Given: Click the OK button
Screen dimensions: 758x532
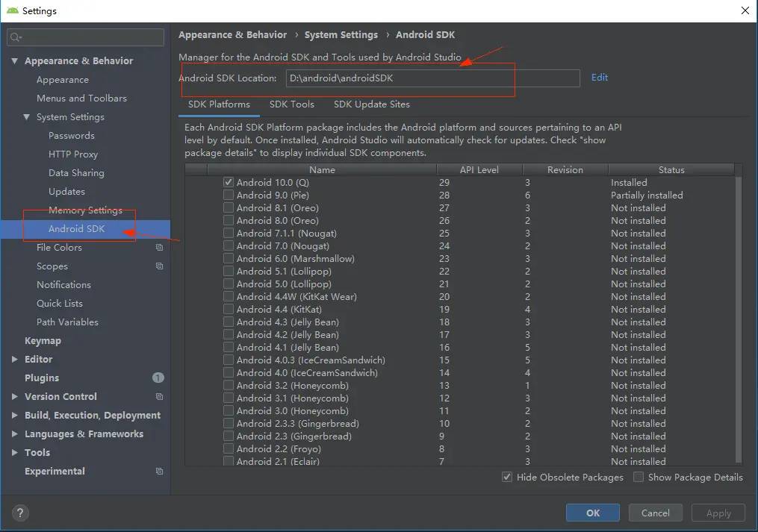Looking at the screenshot, I should (x=593, y=513).
